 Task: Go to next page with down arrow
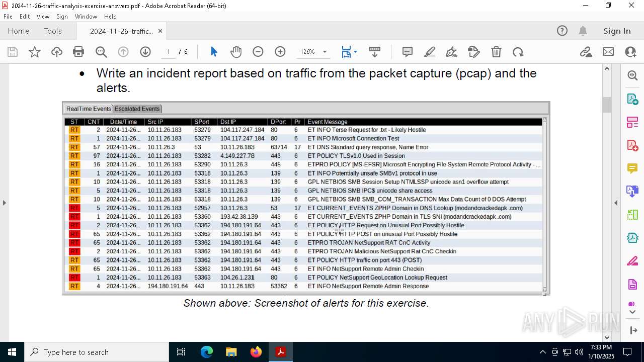click(145, 52)
